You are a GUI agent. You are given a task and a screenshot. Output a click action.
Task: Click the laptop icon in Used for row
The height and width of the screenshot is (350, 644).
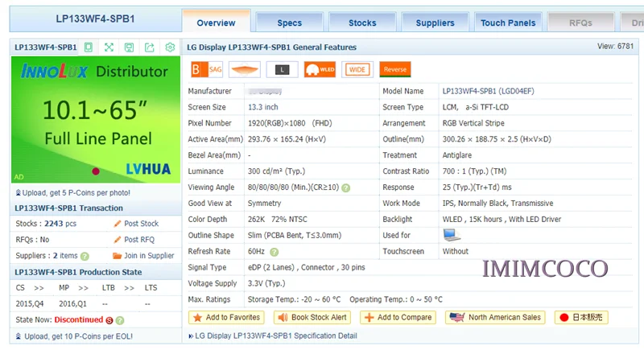point(451,235)
